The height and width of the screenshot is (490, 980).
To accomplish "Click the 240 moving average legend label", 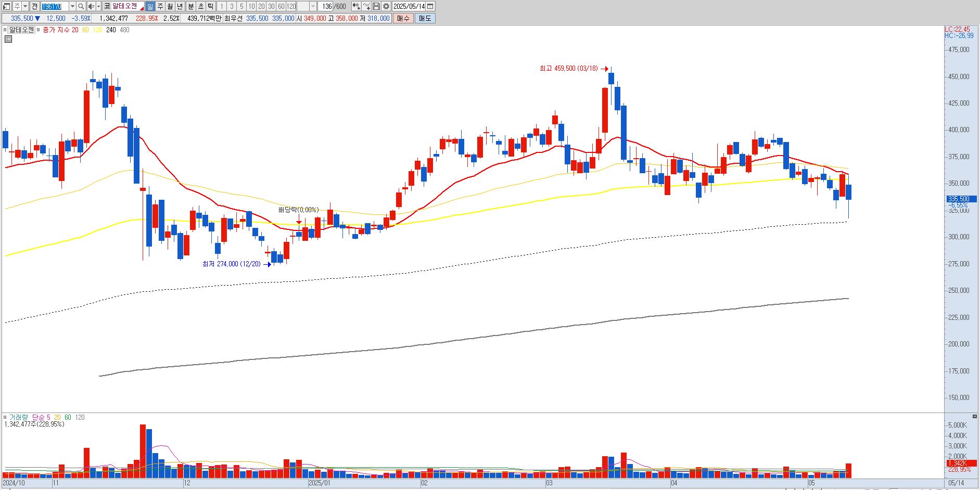I will coord(111,30).
